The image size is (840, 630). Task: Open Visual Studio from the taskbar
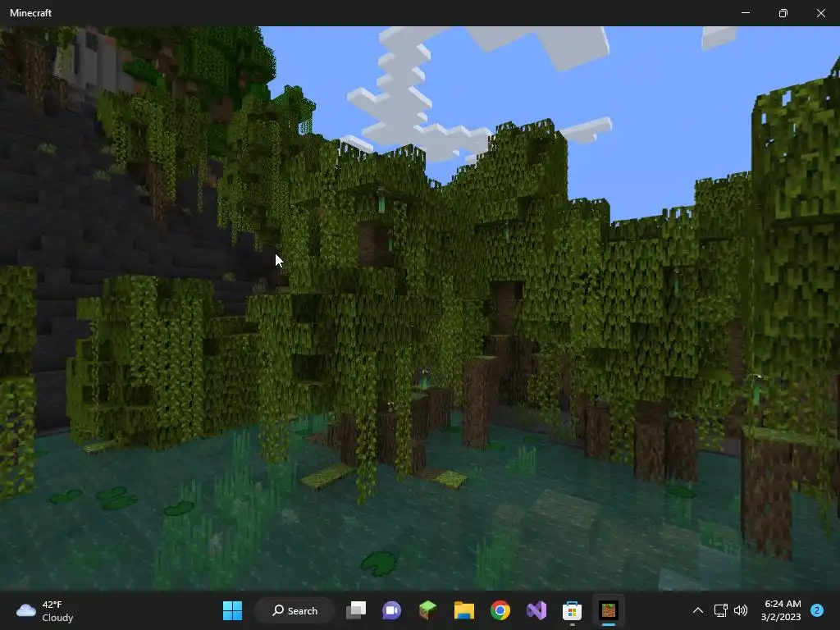(536, 610)
